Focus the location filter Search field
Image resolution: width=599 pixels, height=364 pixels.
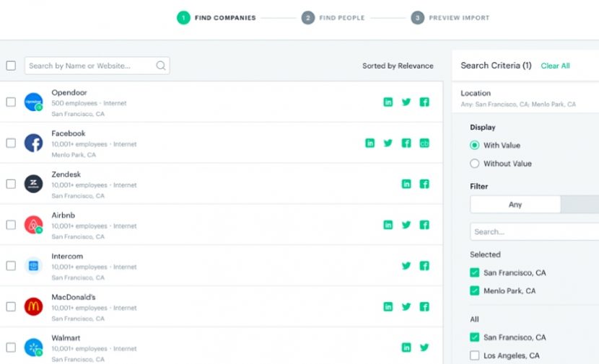535,231
